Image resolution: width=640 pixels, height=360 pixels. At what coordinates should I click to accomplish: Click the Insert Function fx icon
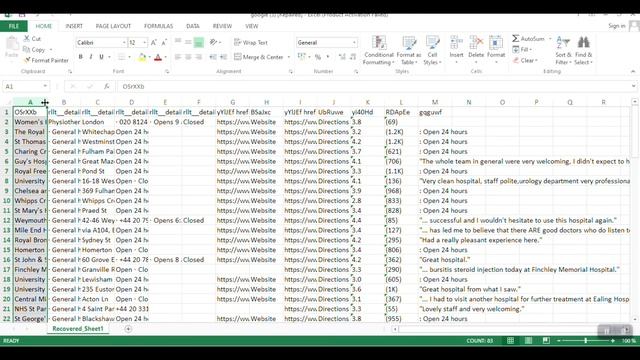tap(107, 87)
